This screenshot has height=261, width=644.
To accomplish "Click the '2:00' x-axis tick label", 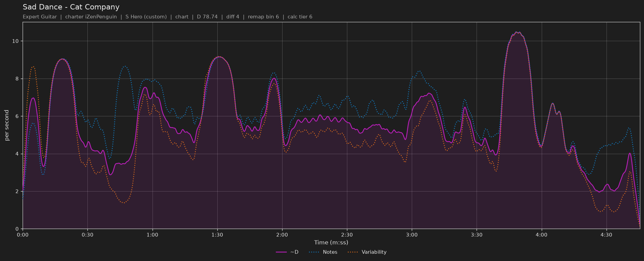I will pyautogui.click(x=282, y=235).
